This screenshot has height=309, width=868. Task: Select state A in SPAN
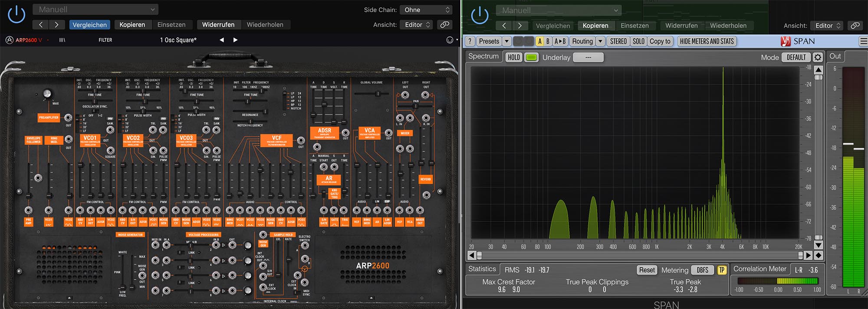pos(539,41)
